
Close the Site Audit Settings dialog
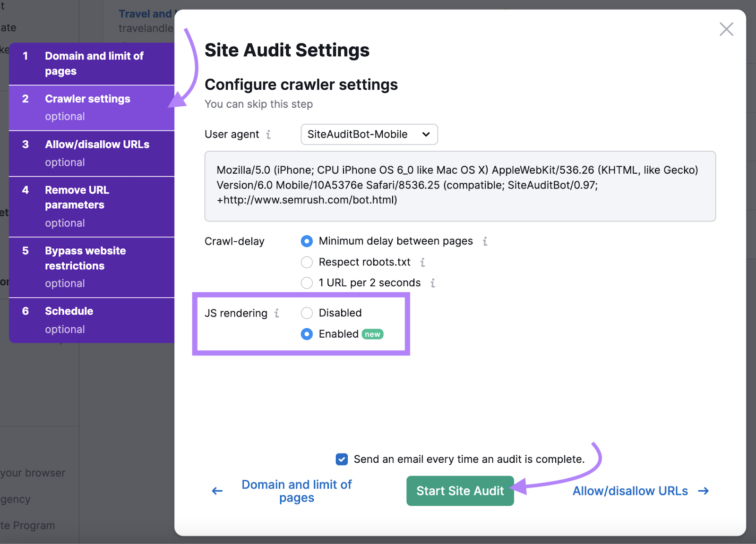[x=726, y=29]
